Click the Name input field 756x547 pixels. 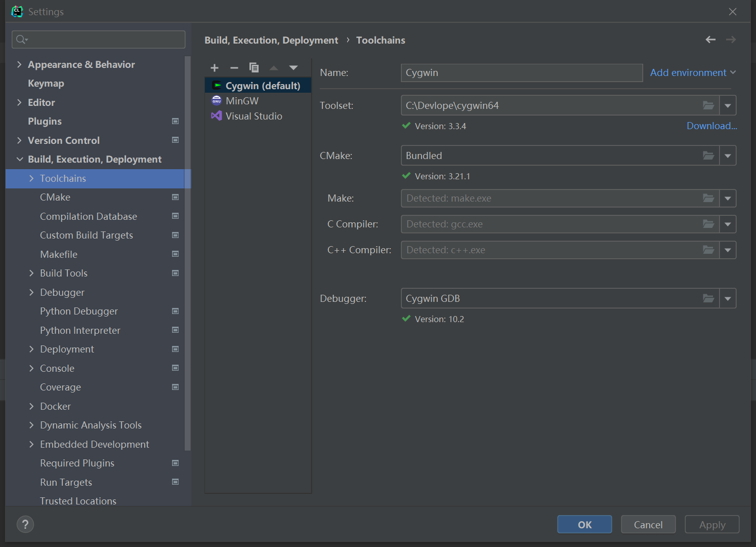pos(522,72)
